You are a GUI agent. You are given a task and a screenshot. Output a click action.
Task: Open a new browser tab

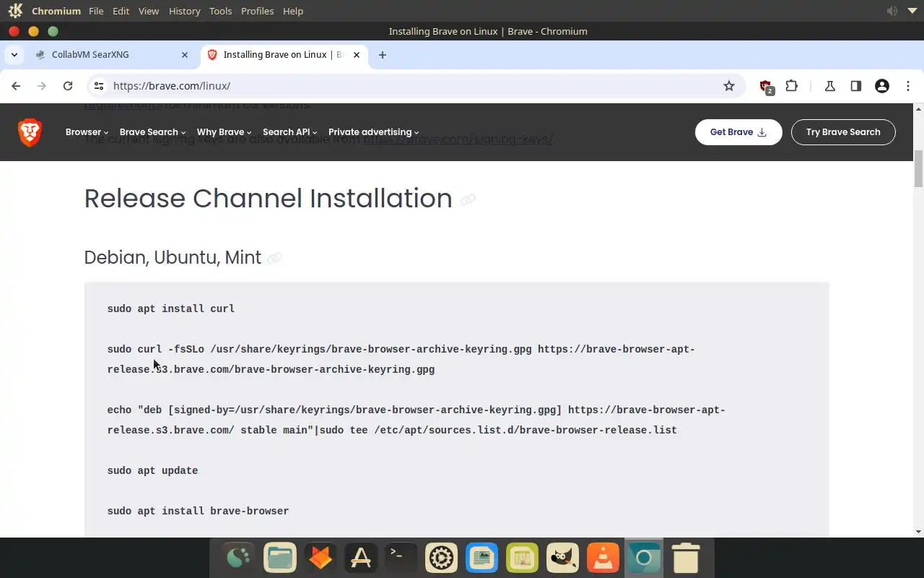point(383,55)
